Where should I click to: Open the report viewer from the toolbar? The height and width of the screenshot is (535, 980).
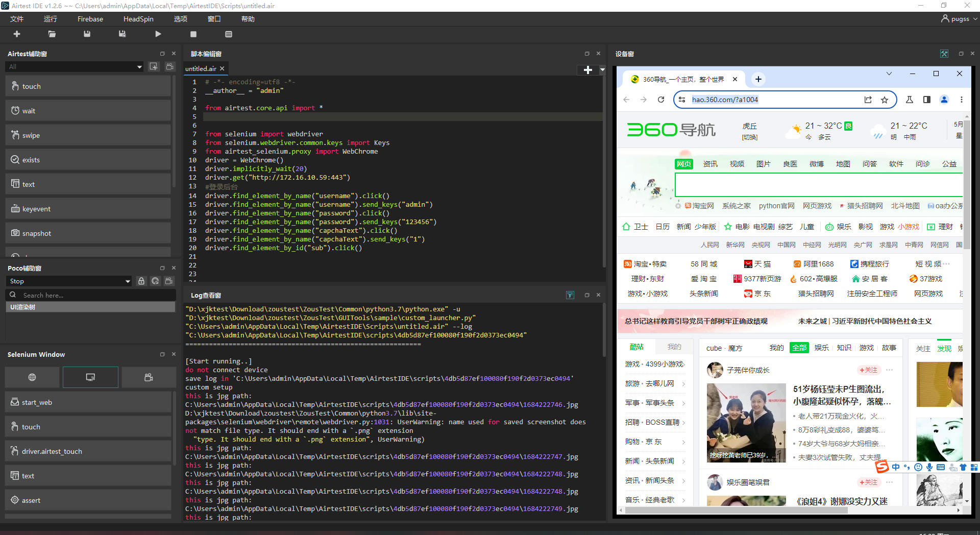[228, 34]
